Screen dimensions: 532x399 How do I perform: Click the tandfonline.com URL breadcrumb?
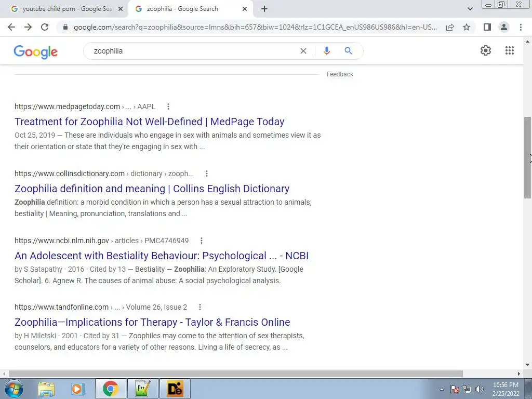pos(101,307)
